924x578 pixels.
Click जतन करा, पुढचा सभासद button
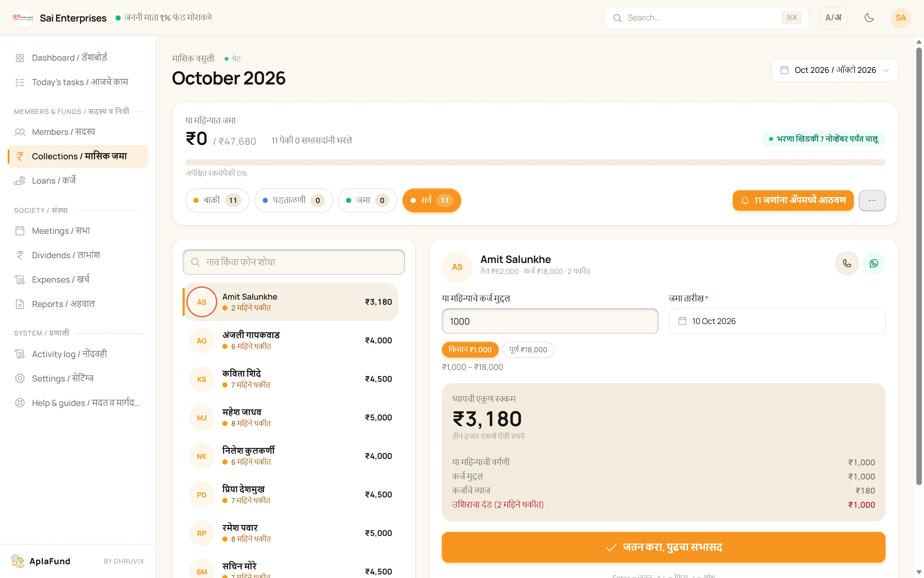coord(663,547)
